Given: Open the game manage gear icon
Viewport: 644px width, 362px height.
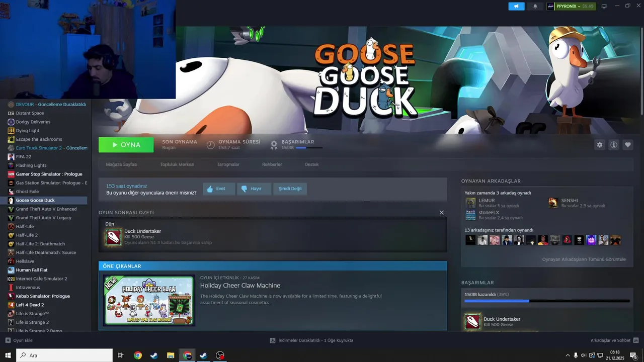Looking at the screenshot, I should [x=600, y=145].
